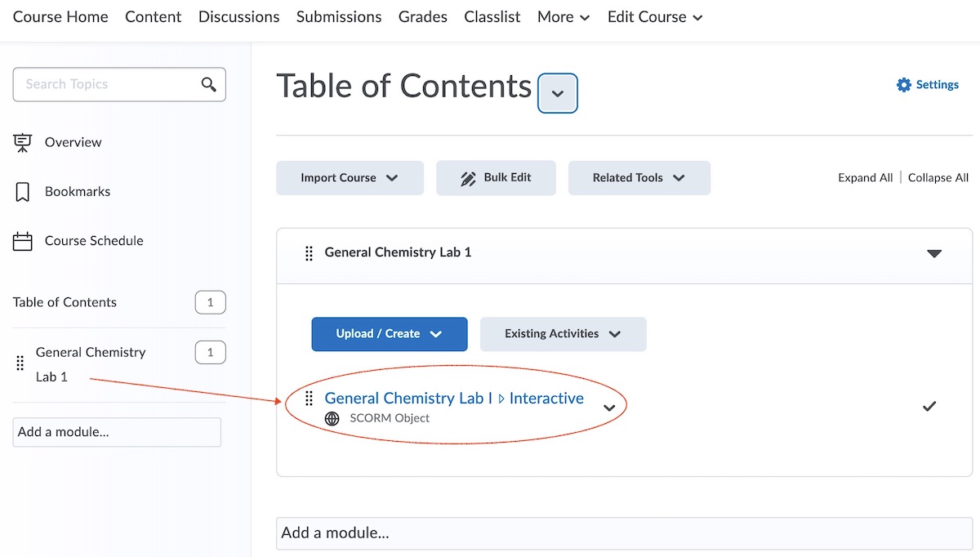Click the SCORM Object globe icon

point(332,418)
